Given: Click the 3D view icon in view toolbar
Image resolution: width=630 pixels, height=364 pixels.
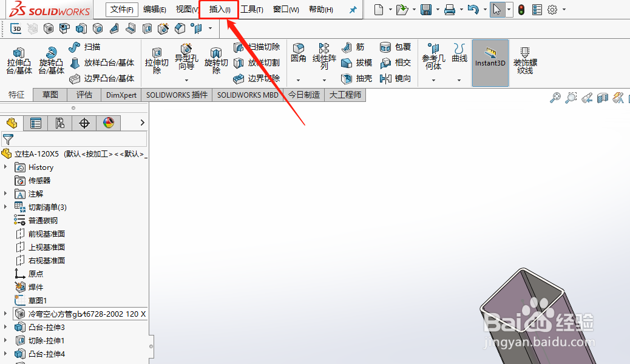Looking at the screenshot, I should (16, 29).
